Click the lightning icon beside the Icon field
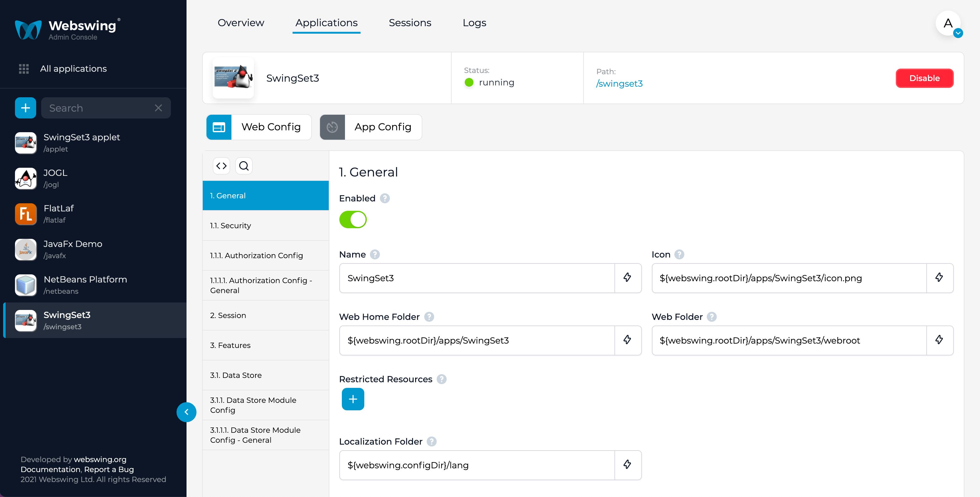 (x=940, y=278)
